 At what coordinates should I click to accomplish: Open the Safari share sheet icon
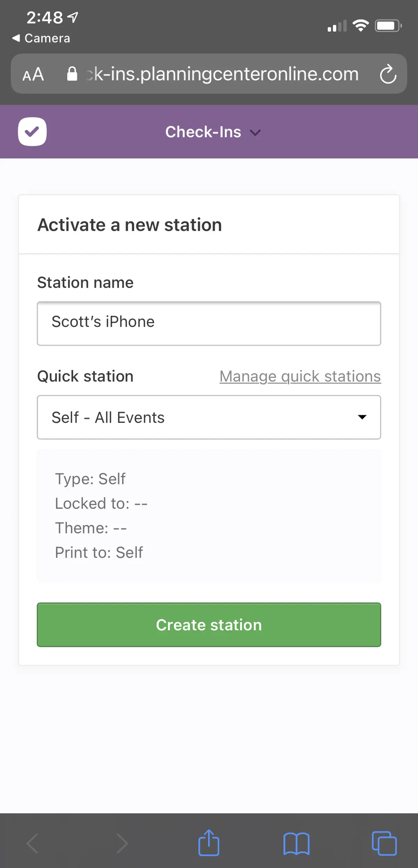pos(209,843)
